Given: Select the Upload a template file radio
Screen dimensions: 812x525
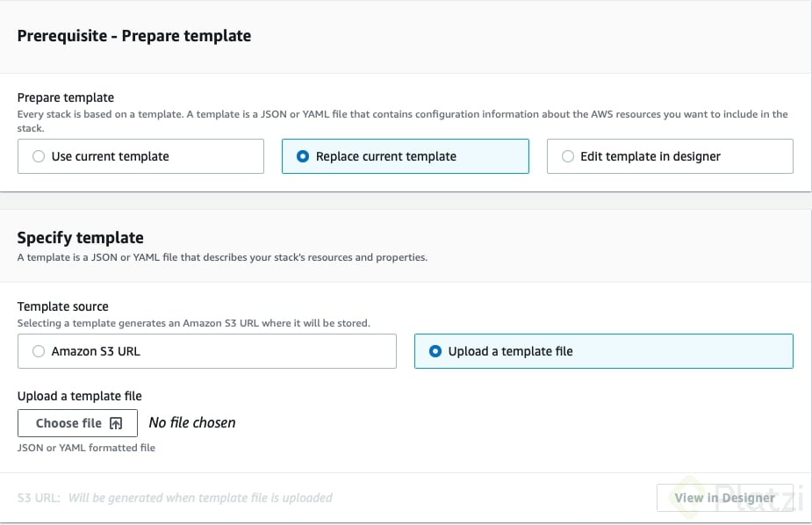Looking at the screenshot, I should pos(435,351).
